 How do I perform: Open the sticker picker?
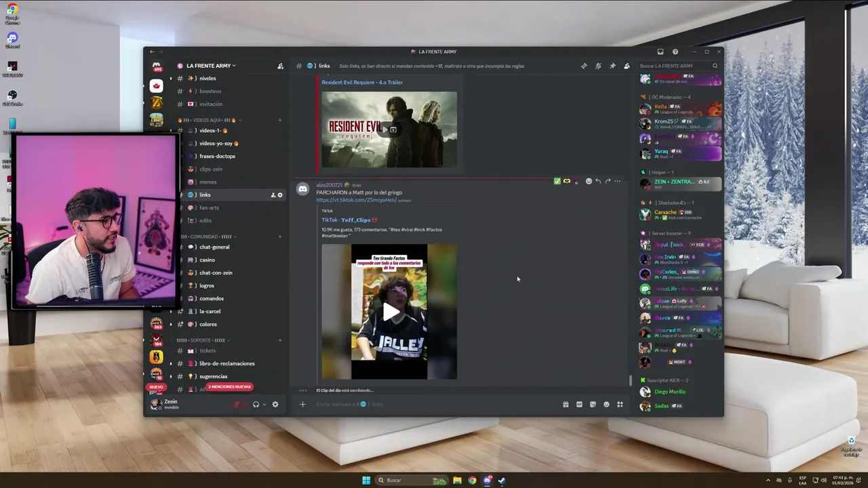click(593, 405)
